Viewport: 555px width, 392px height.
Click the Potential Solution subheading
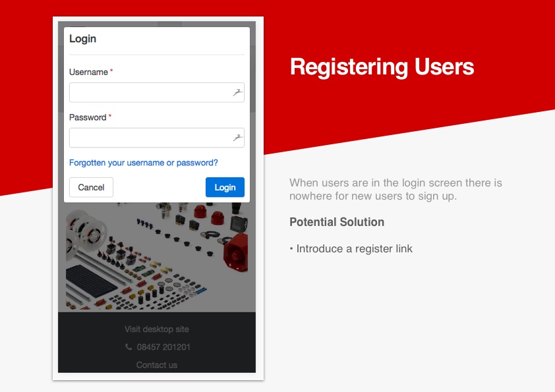pyautogui.click(x=337, y=222)
